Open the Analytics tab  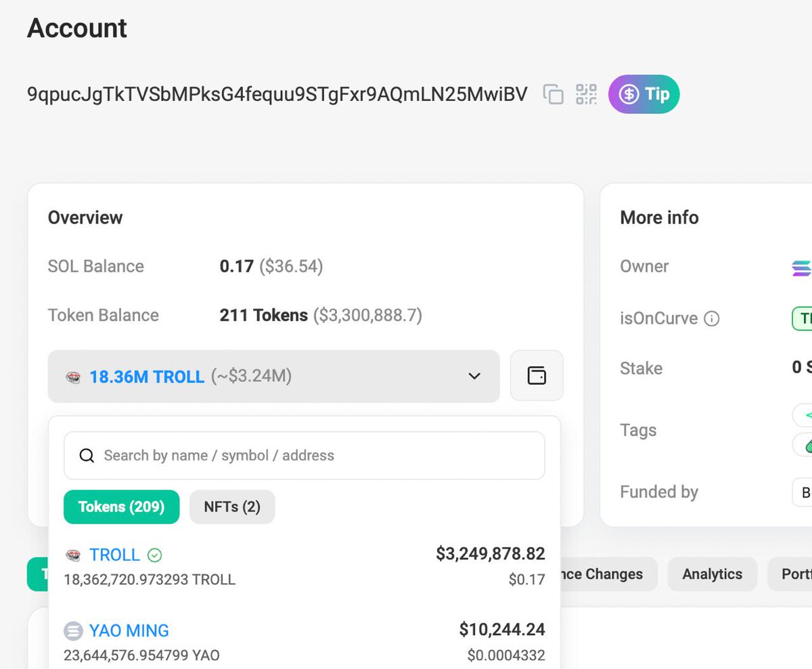click(712, 574)
